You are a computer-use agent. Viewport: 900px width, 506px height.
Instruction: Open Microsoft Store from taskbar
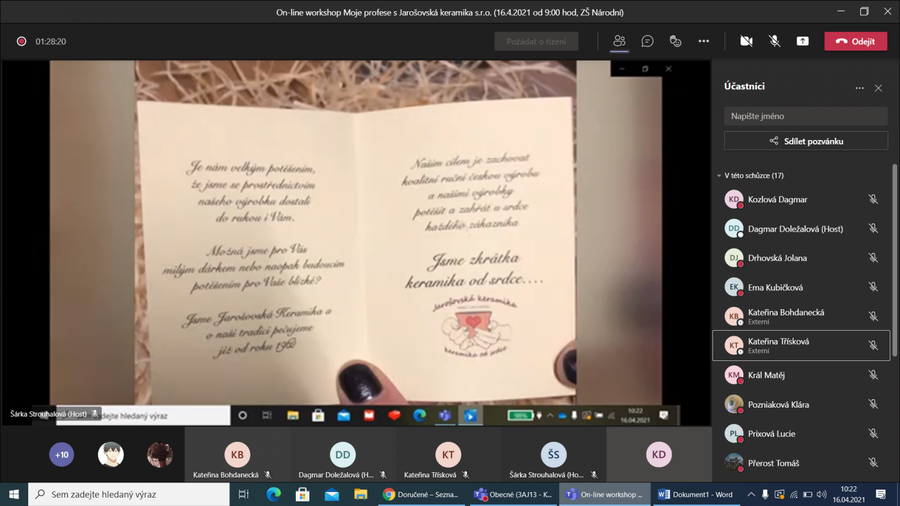[302, 494]
